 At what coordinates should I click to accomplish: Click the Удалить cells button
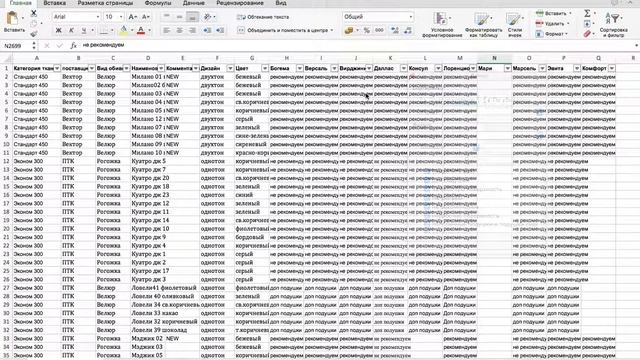click(x=552, y=24)
